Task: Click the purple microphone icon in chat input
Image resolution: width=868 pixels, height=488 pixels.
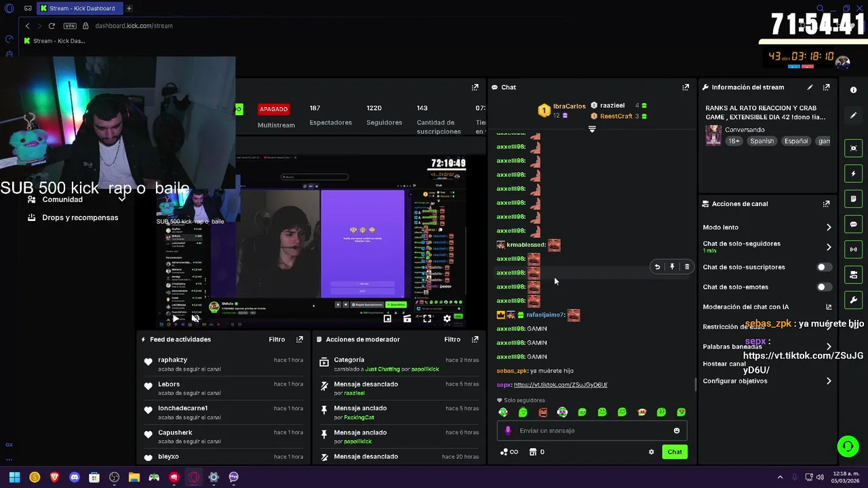Action: 508,431
